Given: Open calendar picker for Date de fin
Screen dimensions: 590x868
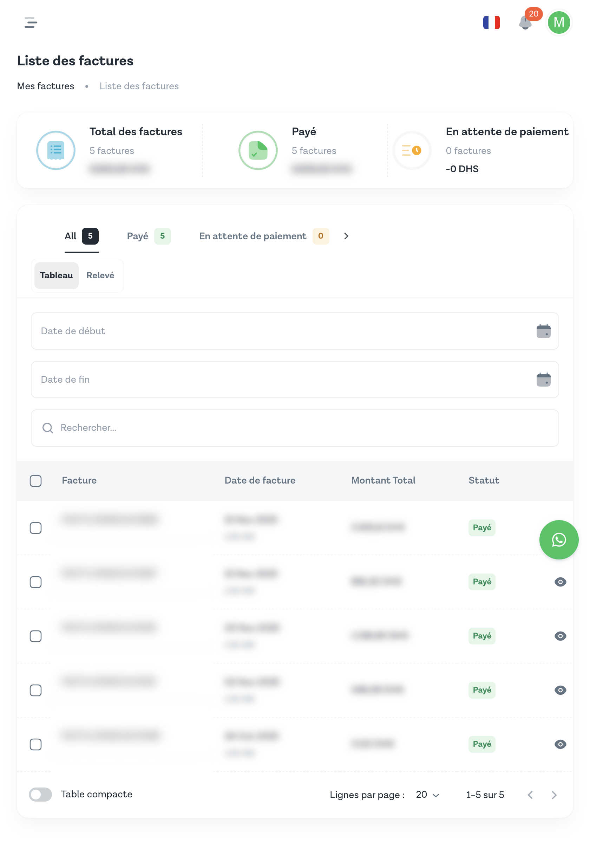Looking at the screenshot, I should click(543, 380).
